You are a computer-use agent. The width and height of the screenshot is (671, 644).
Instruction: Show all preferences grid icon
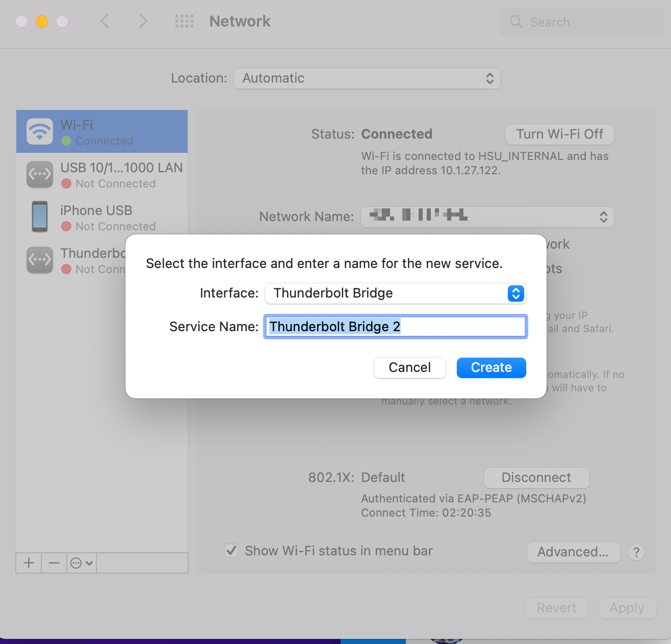[x=184, y=21]
